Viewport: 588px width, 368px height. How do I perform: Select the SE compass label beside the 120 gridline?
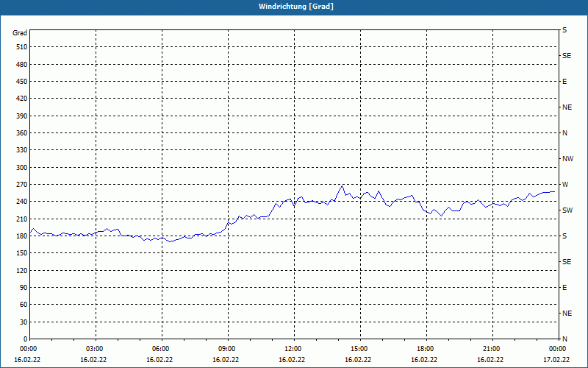click(x=567, y=262)
